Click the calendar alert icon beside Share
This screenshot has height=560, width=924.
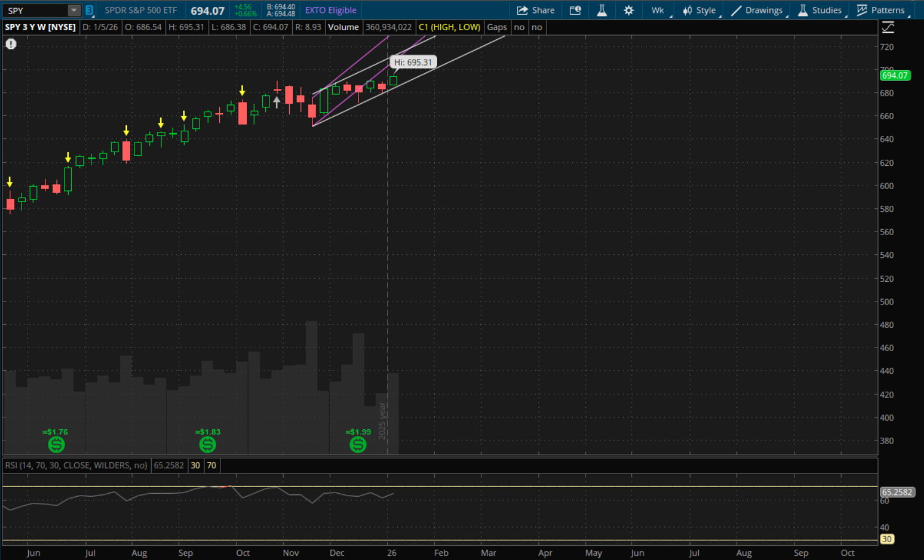pyautogui.click(x=575, y=10)
